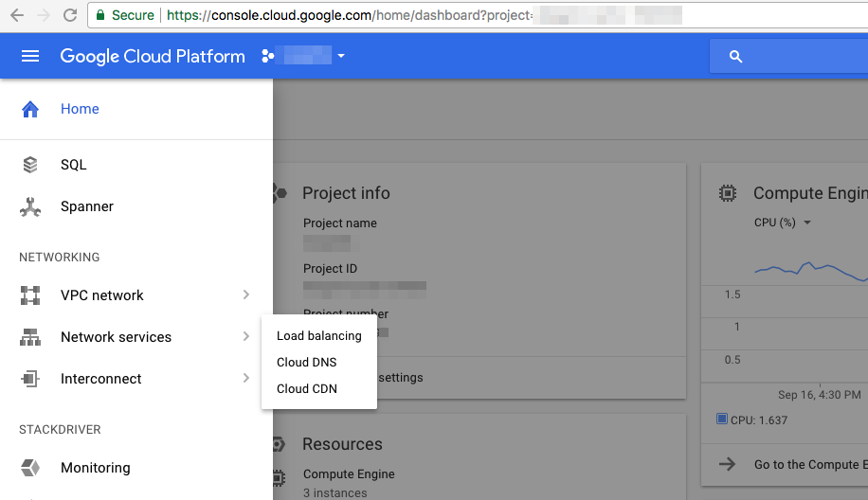Click the 'Sep 16, 4:30 PM' chart label
868x500 pixels.
820,395
